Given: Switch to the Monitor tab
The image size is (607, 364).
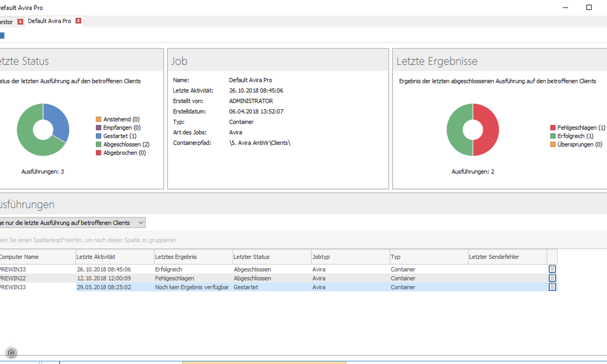Looking at the screenshot, I should pyautogui.click(x=7, y=22).
